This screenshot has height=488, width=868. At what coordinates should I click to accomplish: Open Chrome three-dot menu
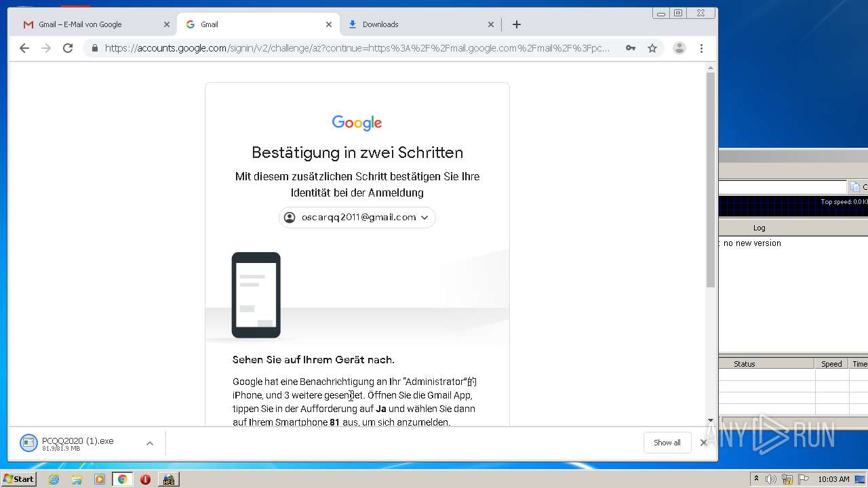pyautogui.click(x=702, y=48)
